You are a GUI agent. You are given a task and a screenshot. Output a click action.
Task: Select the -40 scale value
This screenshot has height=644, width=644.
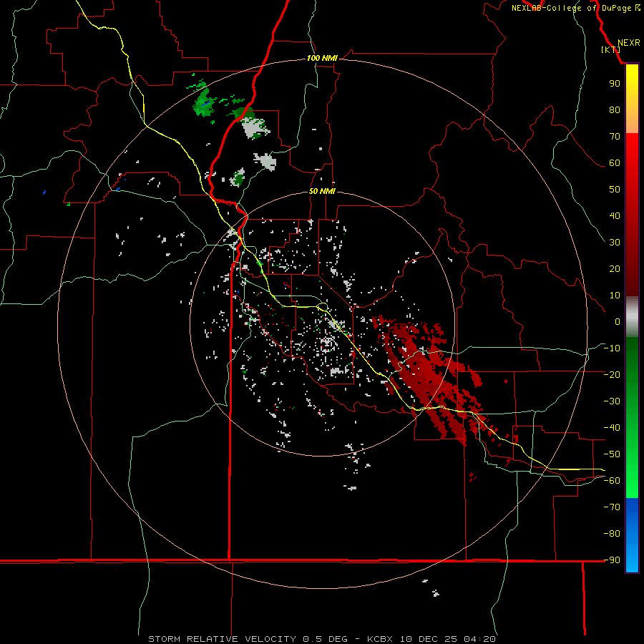coord(612,428)
